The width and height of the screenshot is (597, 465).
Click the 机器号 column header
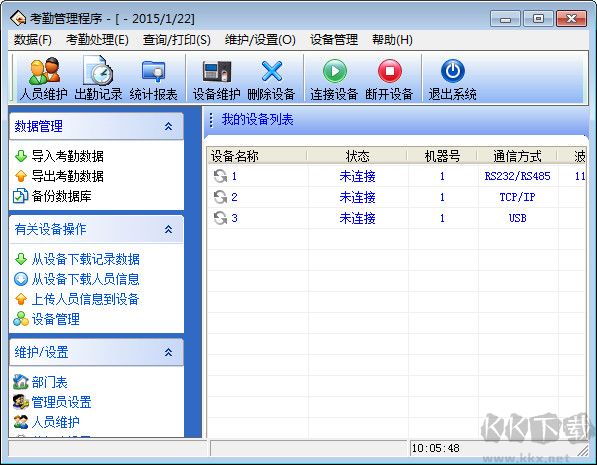[442, 156]
